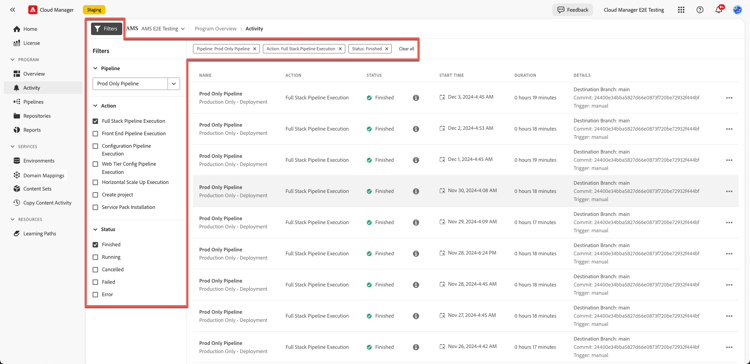Click the info icon for Dec 1 execution
750x364 pixels.
(416, 160)
